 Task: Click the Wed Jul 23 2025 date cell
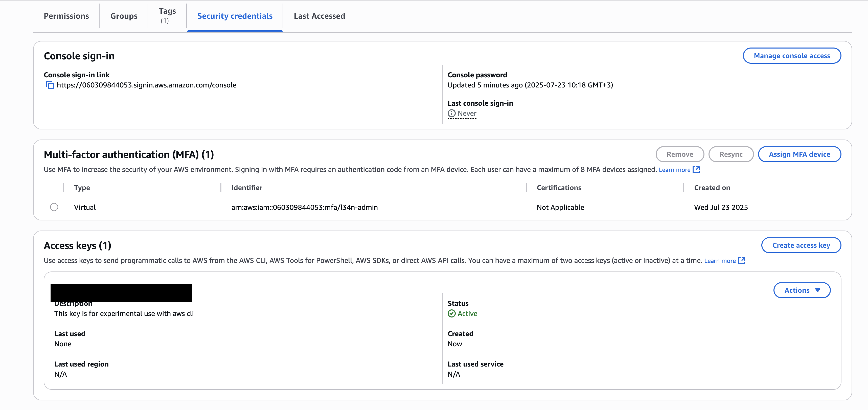coord(721,207)
